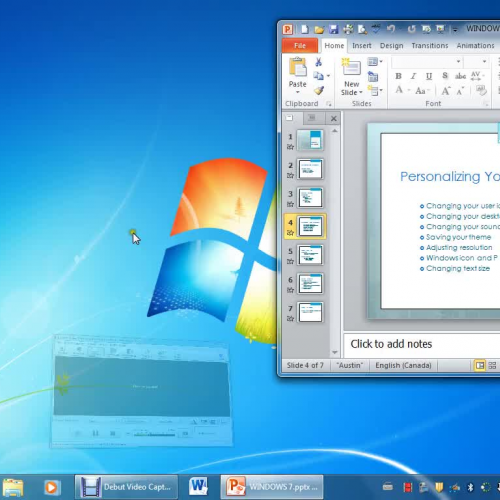Open Word from the taskbar
Image resolution: width=500 pixels, height=500 pixels.
click(x=198, y=487)
